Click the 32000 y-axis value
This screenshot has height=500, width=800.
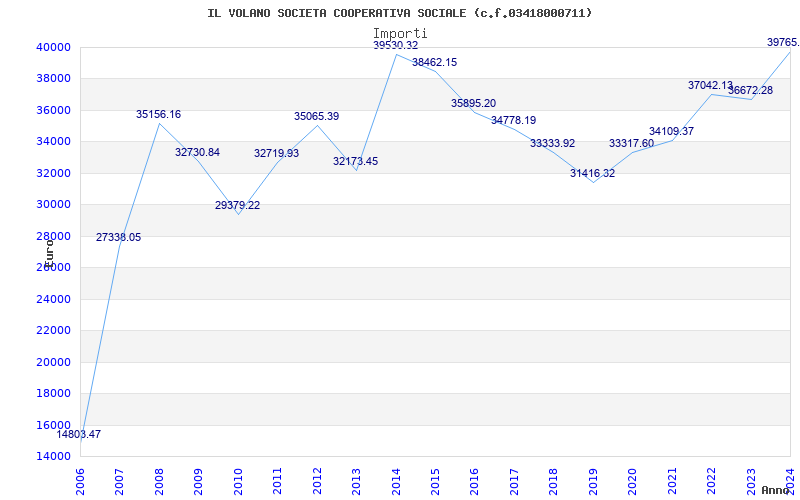53,173
